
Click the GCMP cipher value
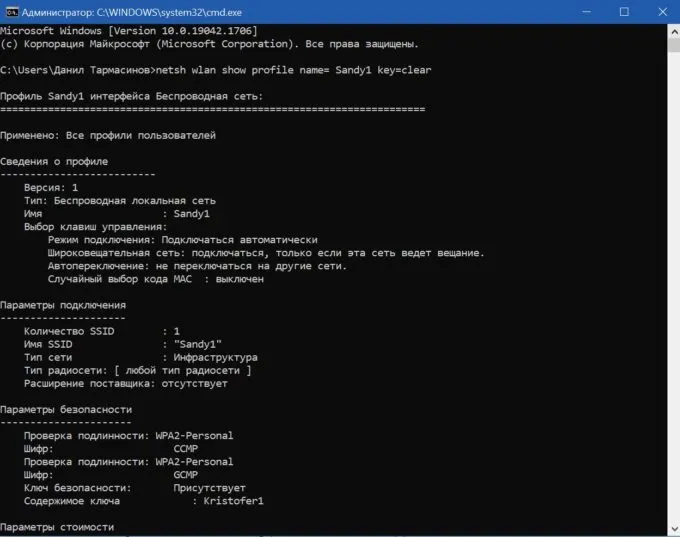[x=185, y=475]
